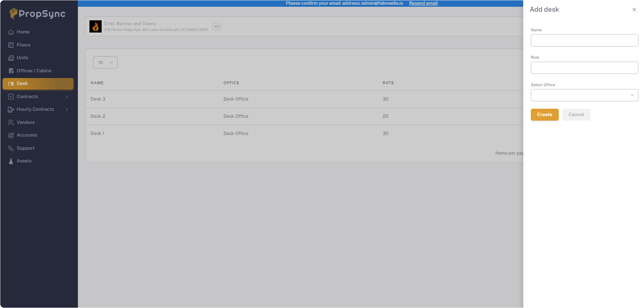Click the Support phone icon
This screenshot has width=644, height=308.
(11, 148)
